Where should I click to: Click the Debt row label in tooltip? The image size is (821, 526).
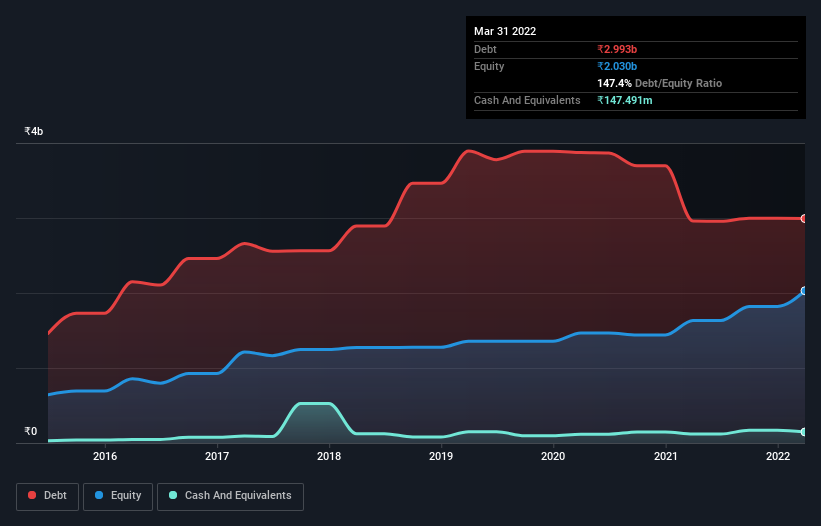click(485, 49)
